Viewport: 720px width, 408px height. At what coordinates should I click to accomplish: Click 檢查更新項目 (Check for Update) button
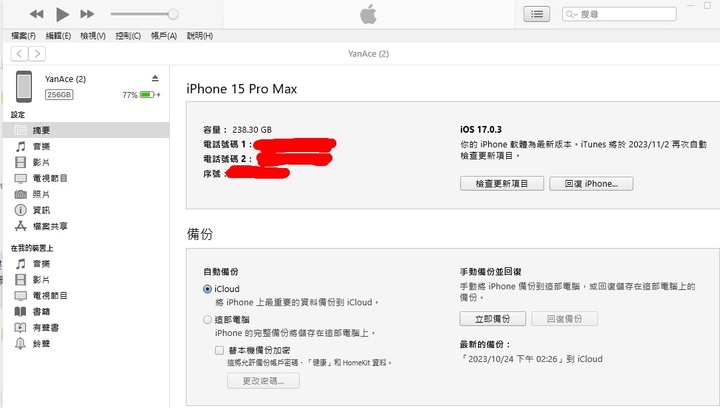502,184
